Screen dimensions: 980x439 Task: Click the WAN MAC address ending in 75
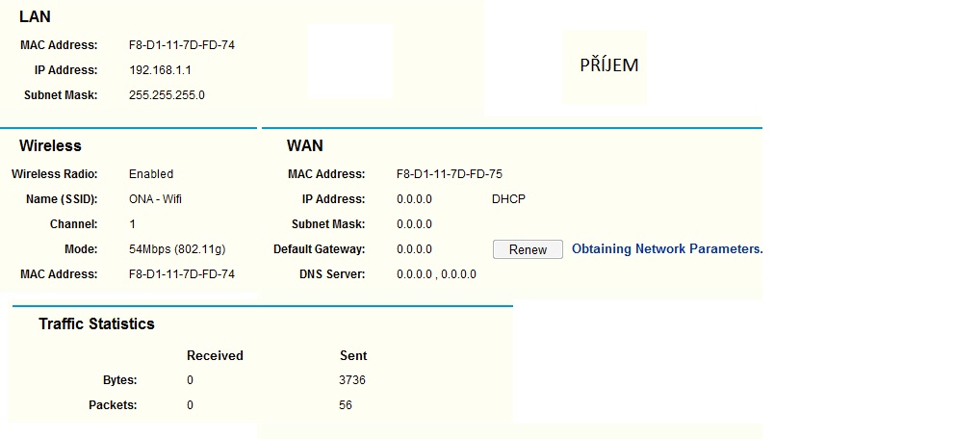click(x=449, y=174)
